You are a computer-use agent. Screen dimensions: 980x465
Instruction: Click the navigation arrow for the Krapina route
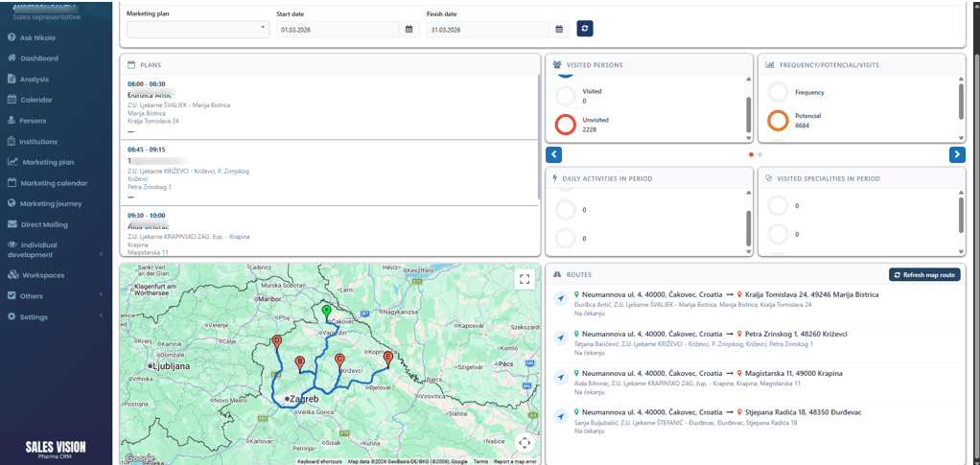(x=560, y=378)
